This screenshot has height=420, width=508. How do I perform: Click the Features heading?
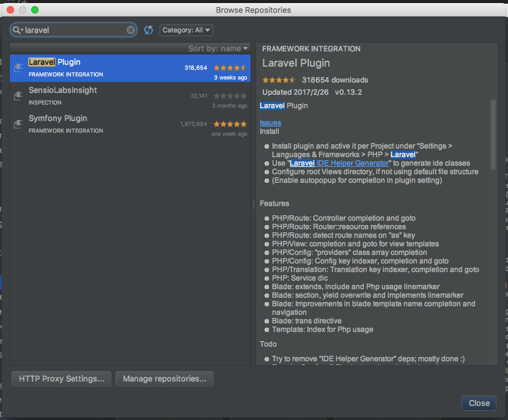click(x=274, y=204)
